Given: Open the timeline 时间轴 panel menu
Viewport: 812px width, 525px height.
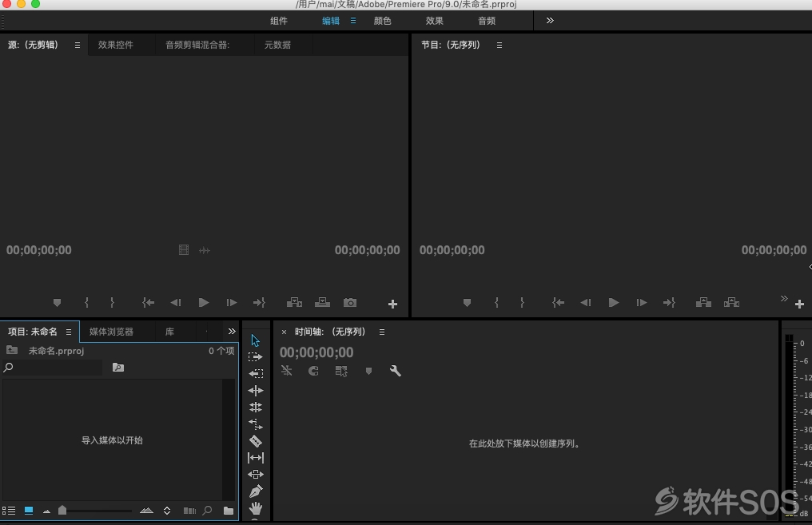Looking at the screenshot, I should (382, 332).
